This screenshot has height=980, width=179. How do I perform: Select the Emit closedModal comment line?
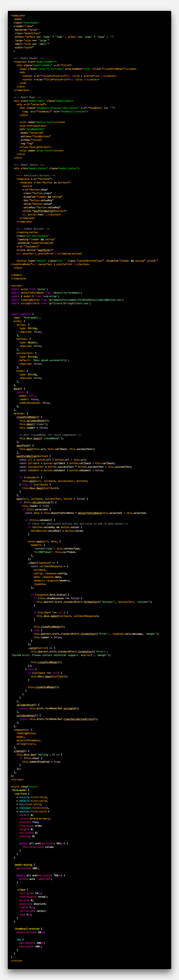coord(50,435)
